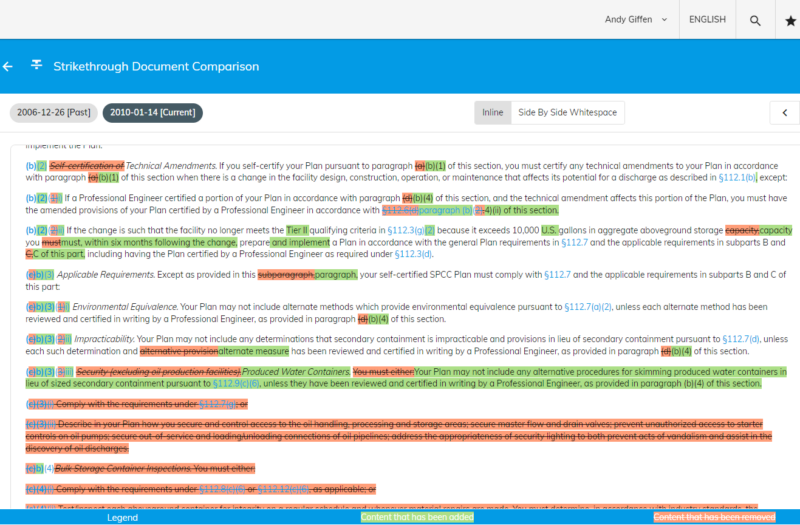Follow the §112.3(d) link

413,254
